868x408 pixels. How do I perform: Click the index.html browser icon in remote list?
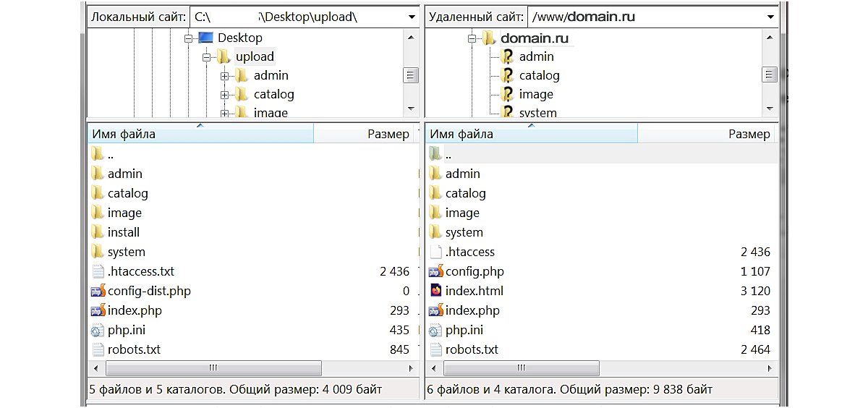(435, 291)
